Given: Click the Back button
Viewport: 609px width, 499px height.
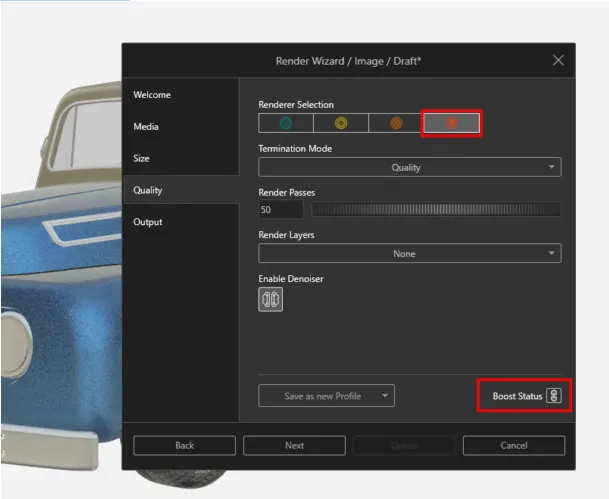Looking at the screenshot, I should [184, 445].
